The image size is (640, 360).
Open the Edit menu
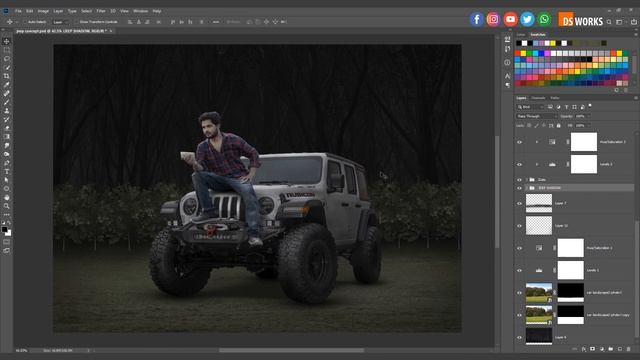coord(30,11)
